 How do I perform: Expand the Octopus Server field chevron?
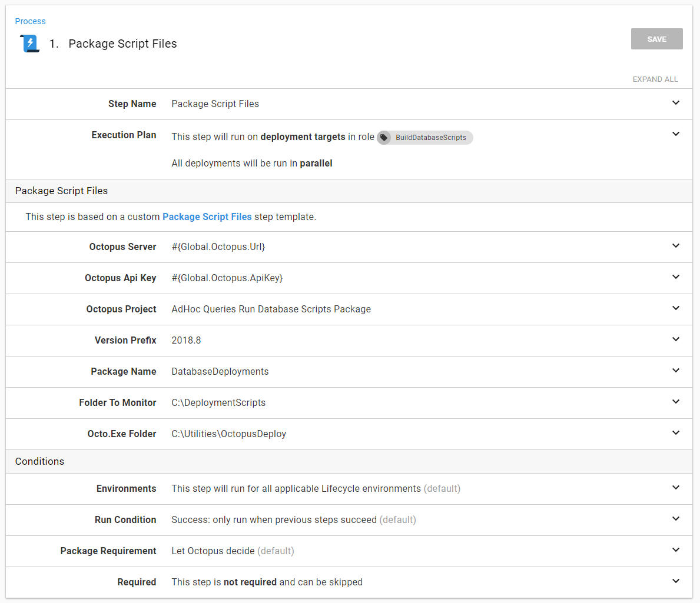(x=675, y=246)
